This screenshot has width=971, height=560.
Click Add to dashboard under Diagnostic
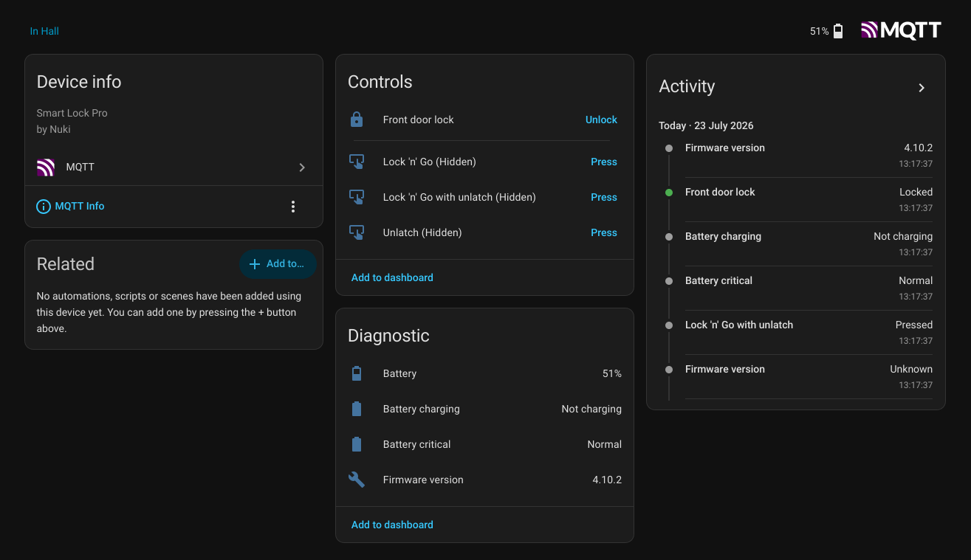pyautogui.click(x=392, y=525)
